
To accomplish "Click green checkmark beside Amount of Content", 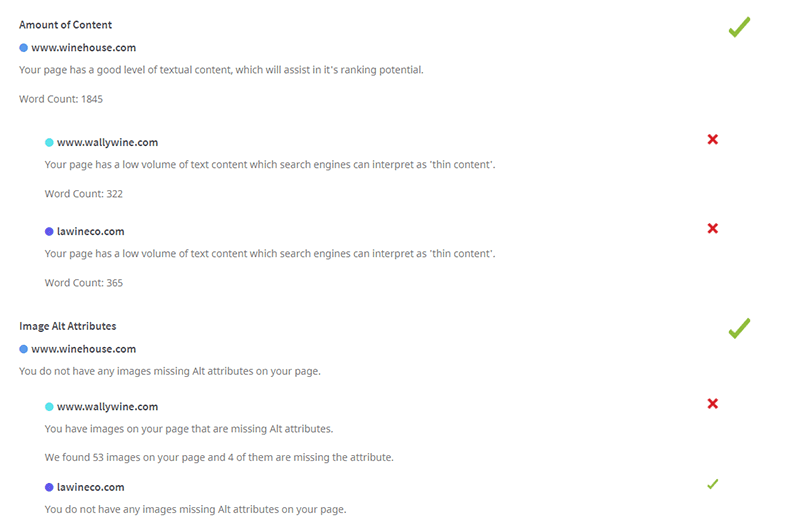I will tap(739, 28).
